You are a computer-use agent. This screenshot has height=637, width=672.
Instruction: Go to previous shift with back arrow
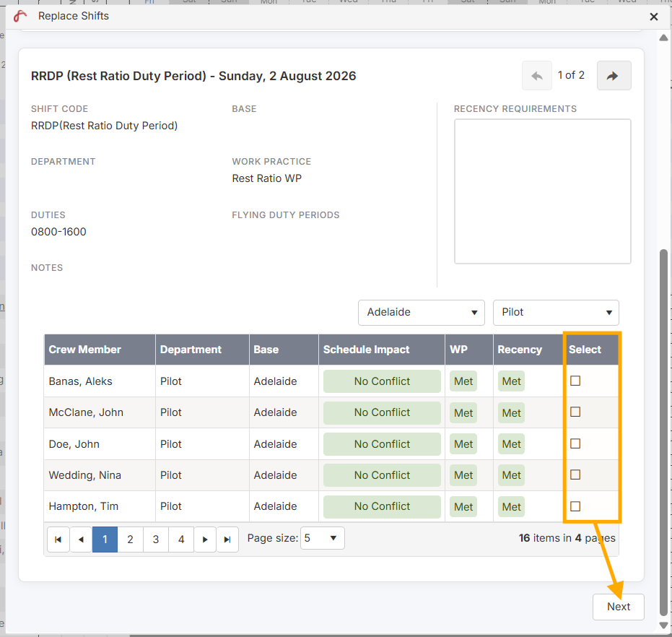536,76
